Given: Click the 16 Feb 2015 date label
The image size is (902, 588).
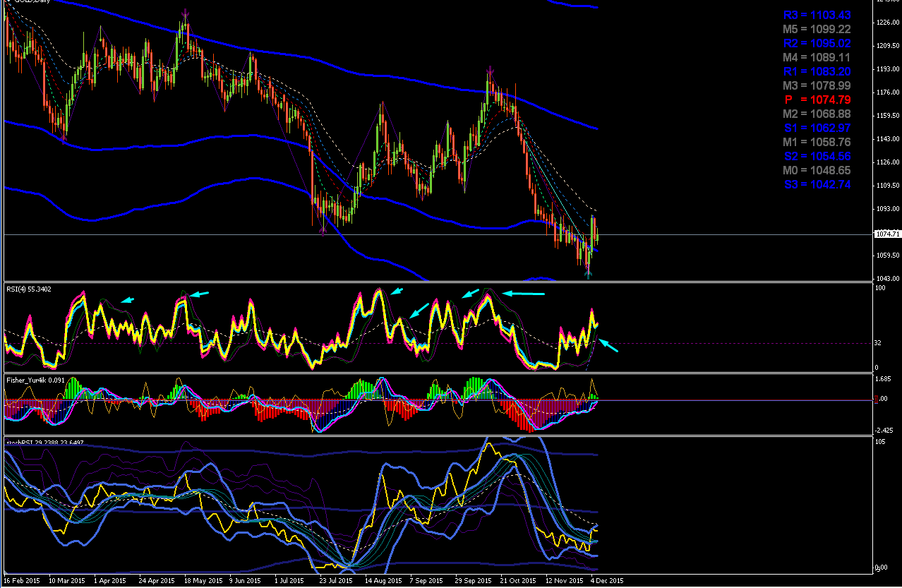Looking at the screenshot, I should point(21,581).
